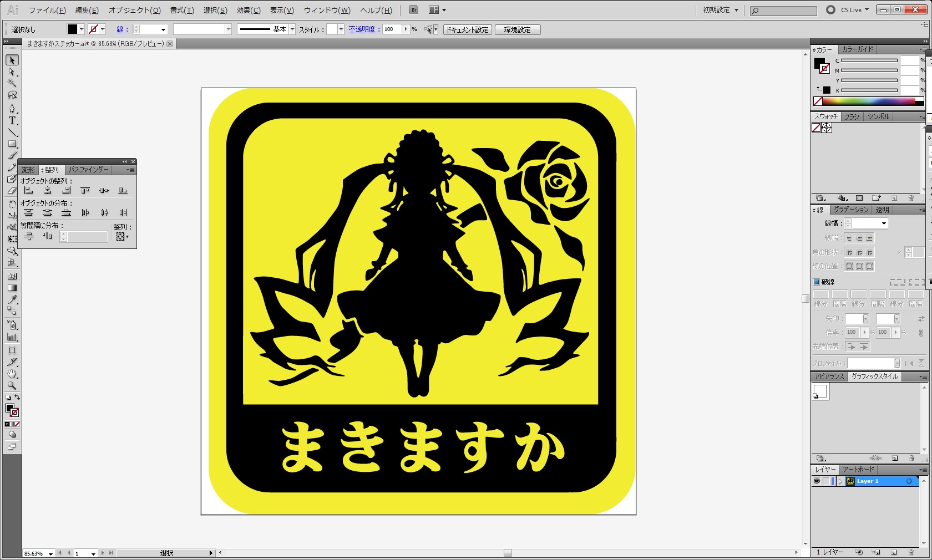Select the Rectangle tool
The width and height of the screenshot is (932, 560).
point(12,144)
